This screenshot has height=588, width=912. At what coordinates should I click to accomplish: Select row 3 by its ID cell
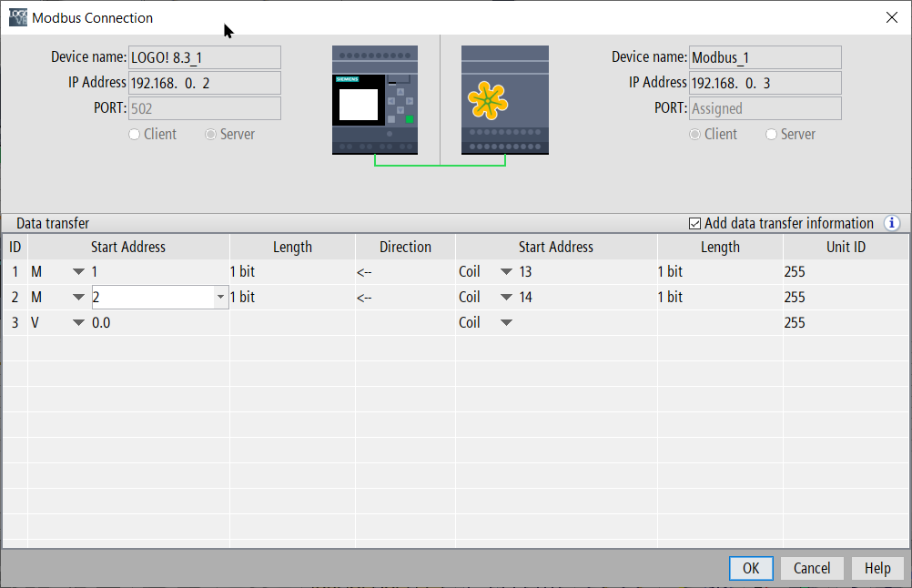tap(15, 323)
